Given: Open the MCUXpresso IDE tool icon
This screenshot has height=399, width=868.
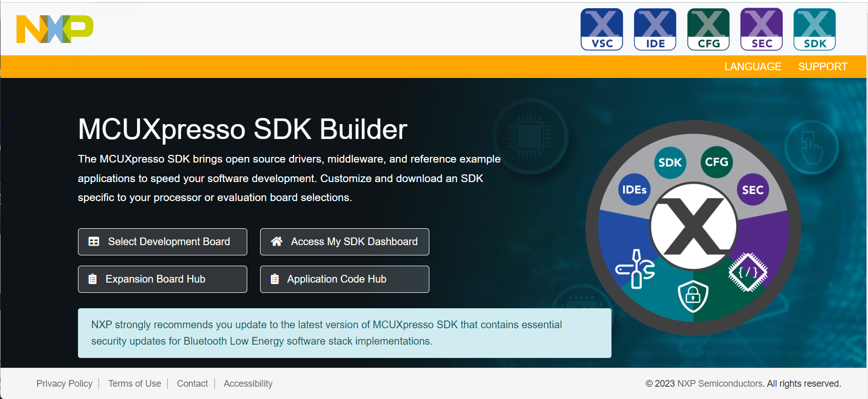Looking at the screenshot, I should (655, 29).
